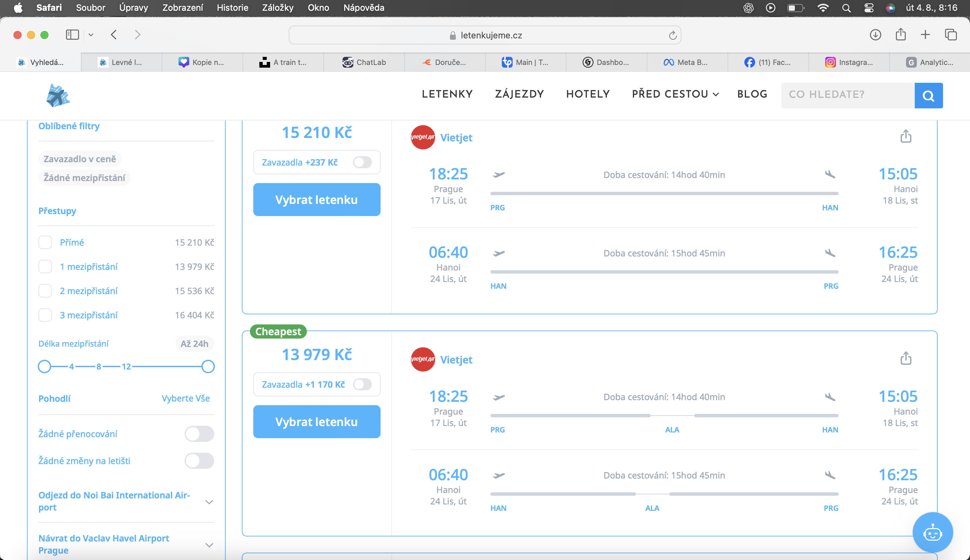
Task: Click the Wi-Fi status icon
Action: point(822,8)
